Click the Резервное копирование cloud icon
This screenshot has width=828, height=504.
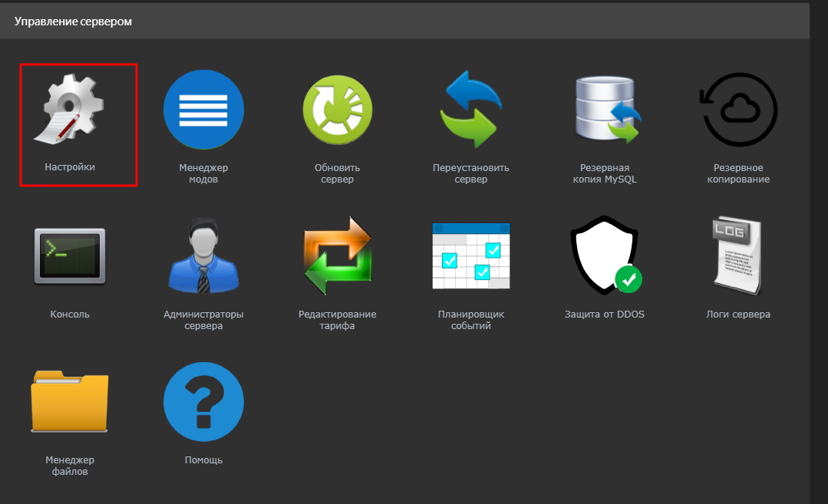click(x=738, y=110)
